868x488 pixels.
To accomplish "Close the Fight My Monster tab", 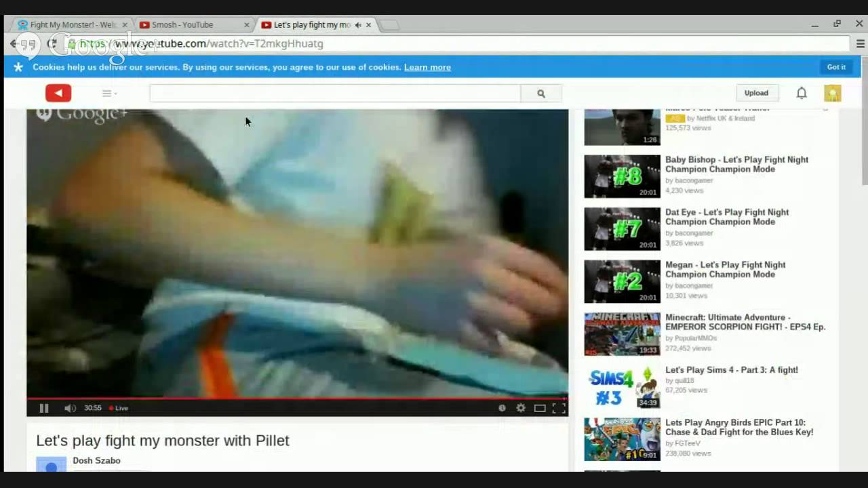I will [x=124, y=25].
